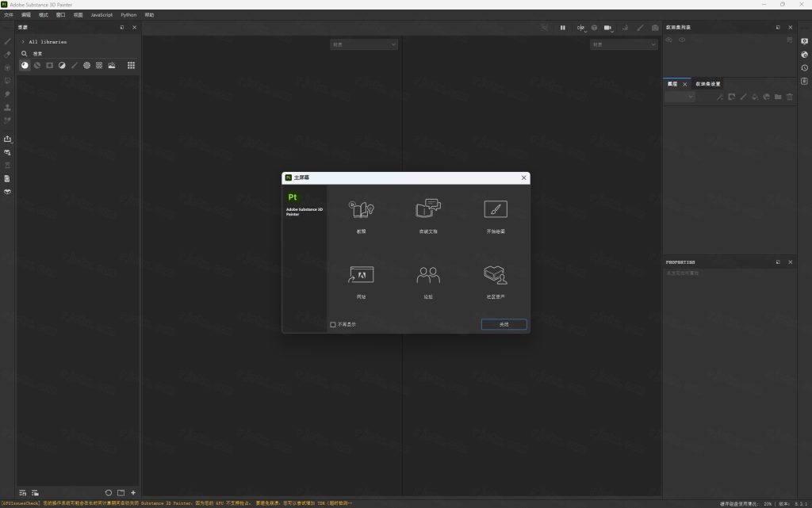812x508 pixels.
Task: Open the right viewport channel dropdown
Action: [623, 44]
